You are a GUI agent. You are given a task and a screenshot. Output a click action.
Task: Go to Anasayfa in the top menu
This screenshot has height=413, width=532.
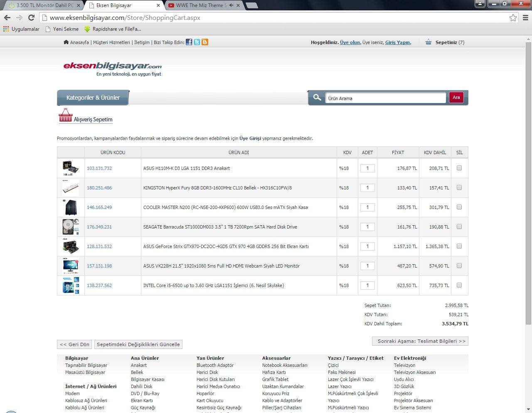(x=79, y=42)
